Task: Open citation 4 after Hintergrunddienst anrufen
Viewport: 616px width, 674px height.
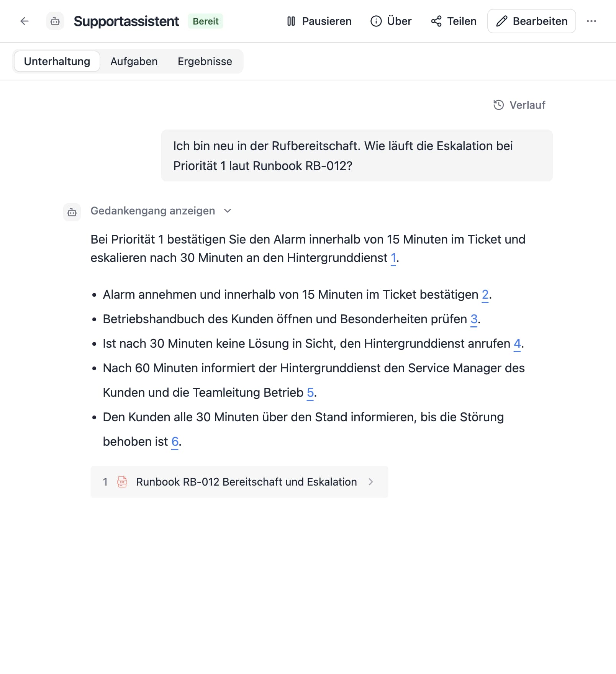Action: pos(517,344)
